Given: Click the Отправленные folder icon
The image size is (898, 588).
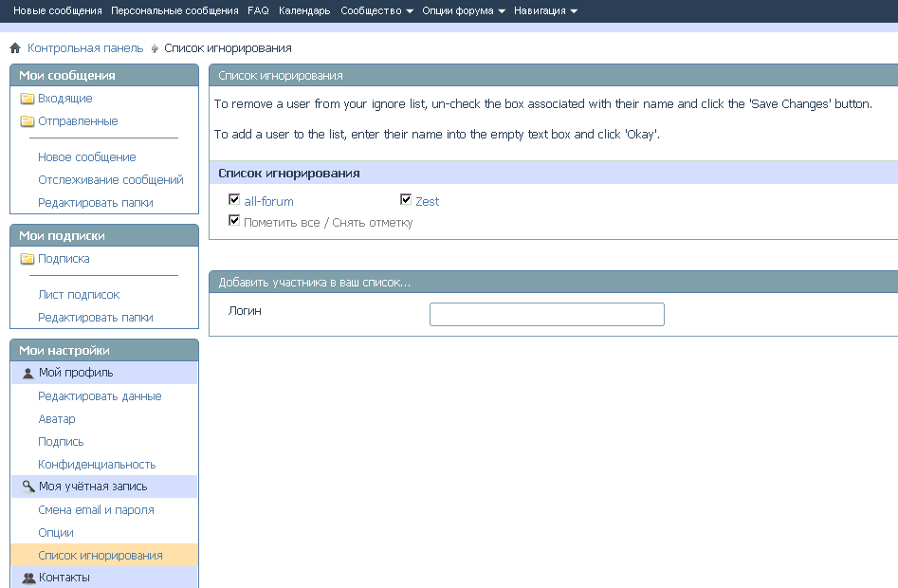Looking at the screenshot, I should click(27, 121).
